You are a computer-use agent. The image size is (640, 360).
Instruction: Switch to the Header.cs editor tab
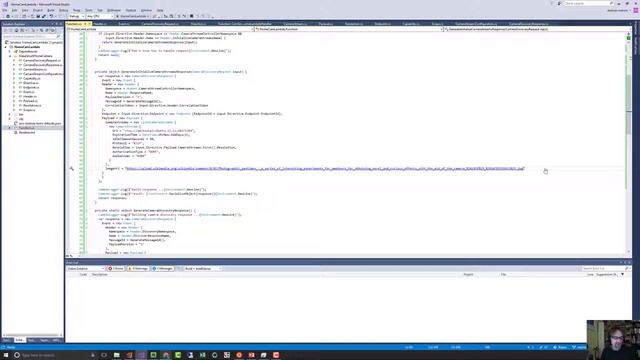click(x=100, y=24)
